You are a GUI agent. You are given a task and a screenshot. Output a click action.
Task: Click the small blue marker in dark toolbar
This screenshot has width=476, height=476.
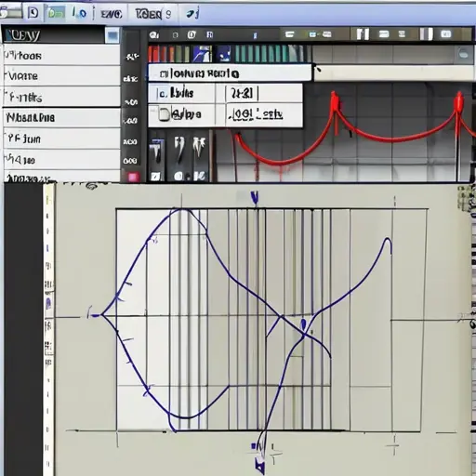255,35
